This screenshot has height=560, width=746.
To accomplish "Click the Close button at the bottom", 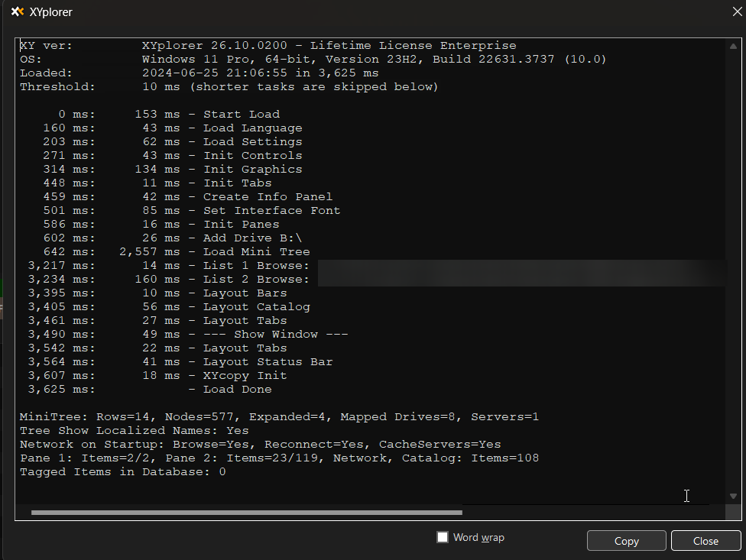I will click(x=705, y=541).
